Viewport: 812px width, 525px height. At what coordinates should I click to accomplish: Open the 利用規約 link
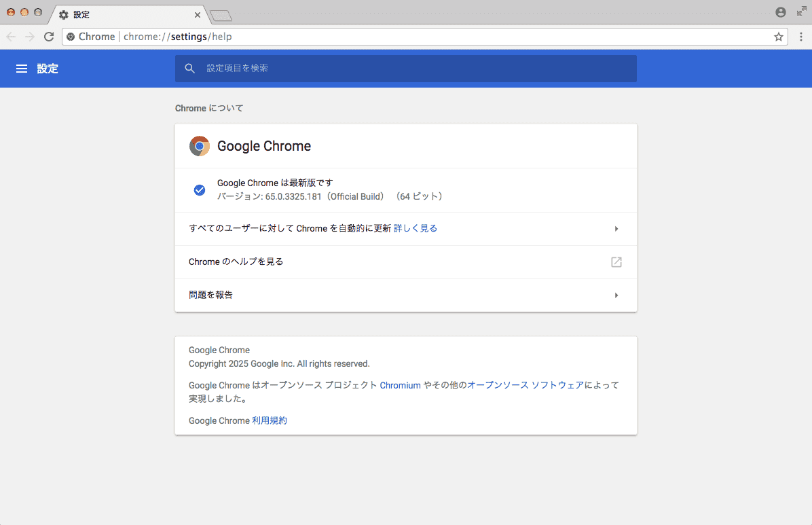pos(270,421)
